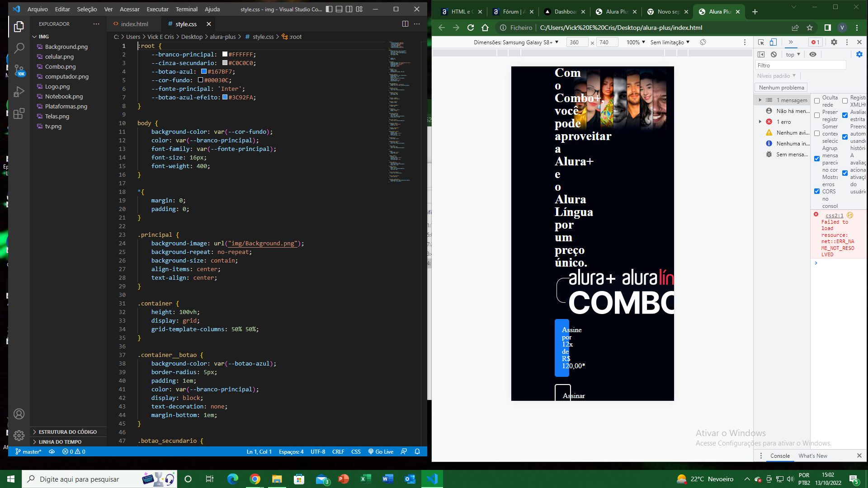Open the Extensions view
868x488 pixels.
(19, 113)
